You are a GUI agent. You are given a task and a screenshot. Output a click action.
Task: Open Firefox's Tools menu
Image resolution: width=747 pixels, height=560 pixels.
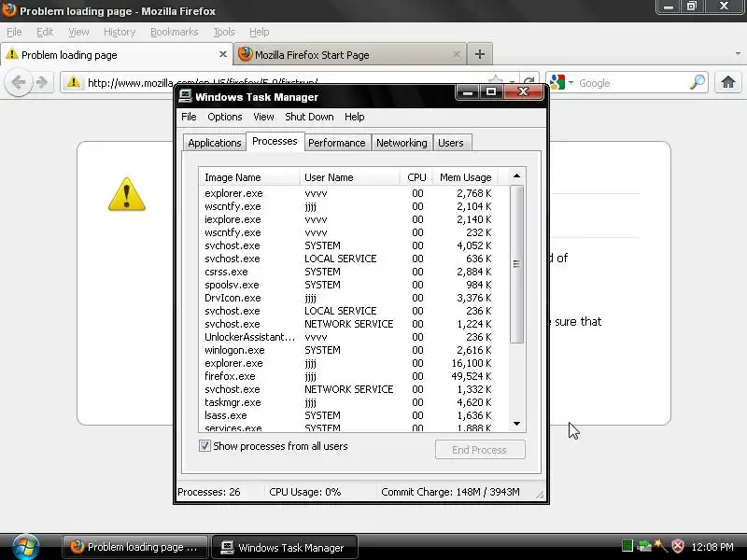pyautogui.click(x=224, y=32)
